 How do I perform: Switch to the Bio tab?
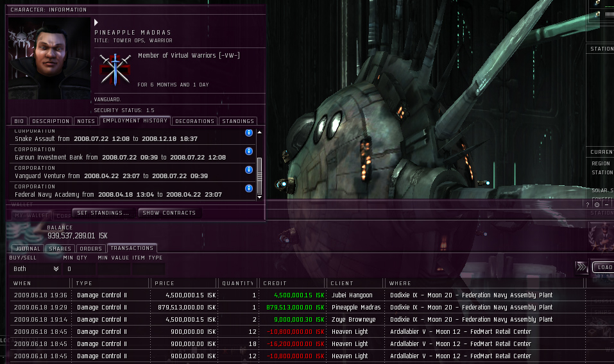coord(19,121)
